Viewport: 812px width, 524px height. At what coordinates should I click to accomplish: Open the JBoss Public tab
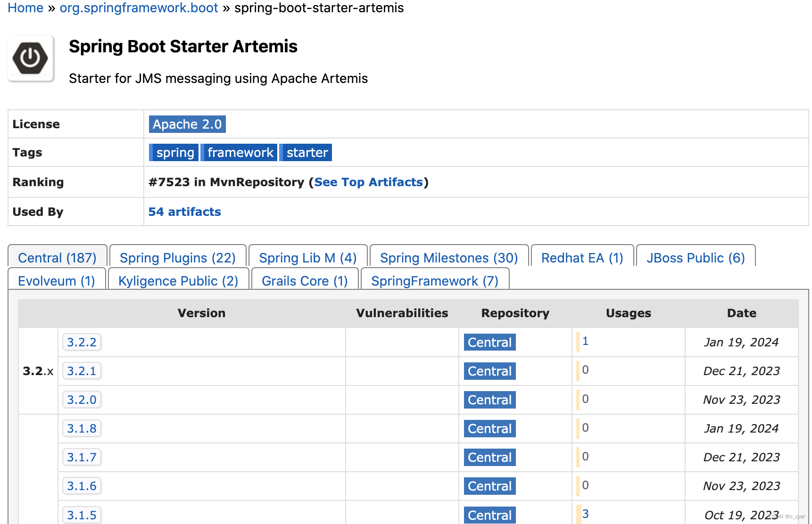click(695, 258)
